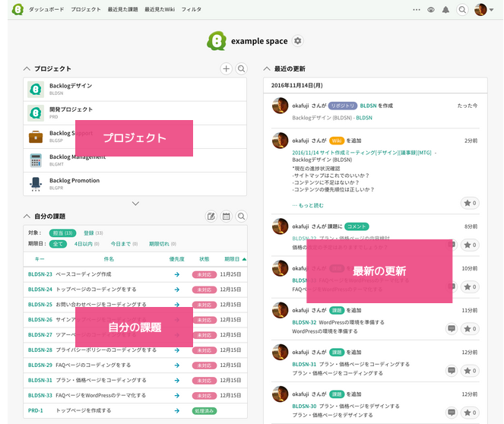Sort issues by 優先度 column
Screen dimensions: 504x424
[x=177, y=259]
